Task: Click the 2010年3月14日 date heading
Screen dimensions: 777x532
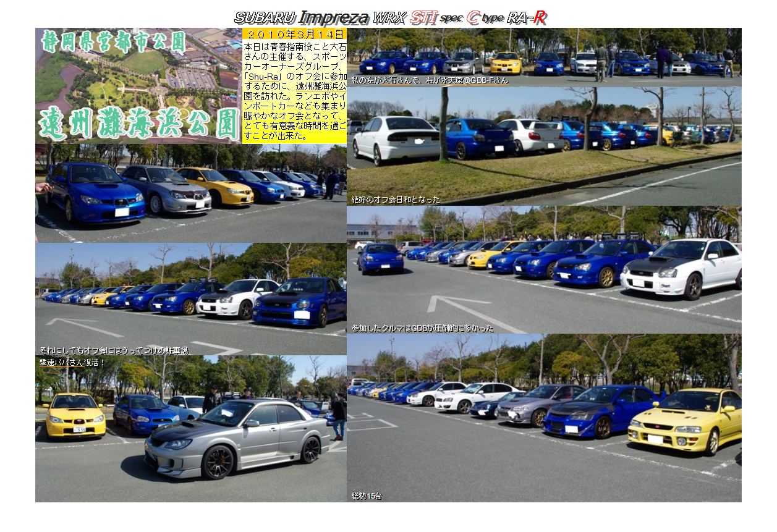Action: [x=294, y=35]
